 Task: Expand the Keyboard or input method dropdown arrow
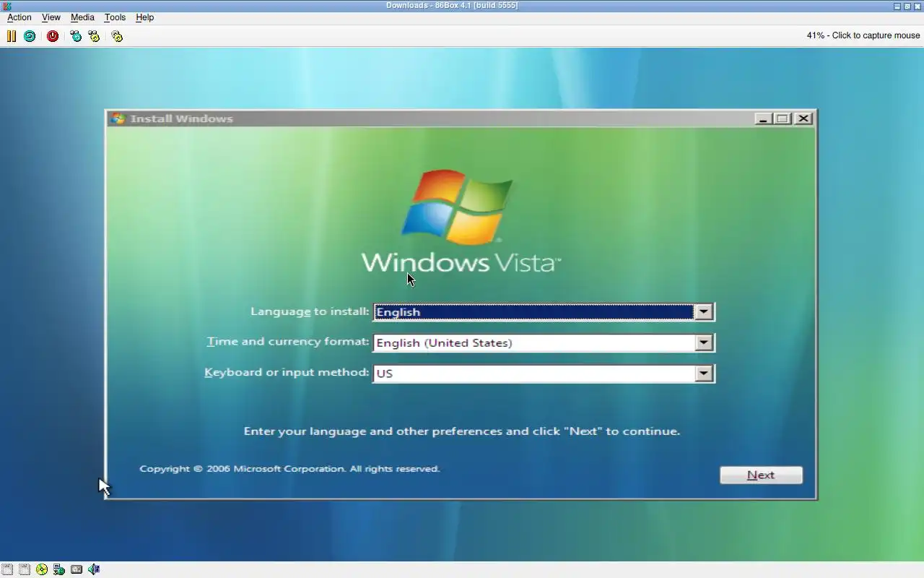(x=703, y=374)
